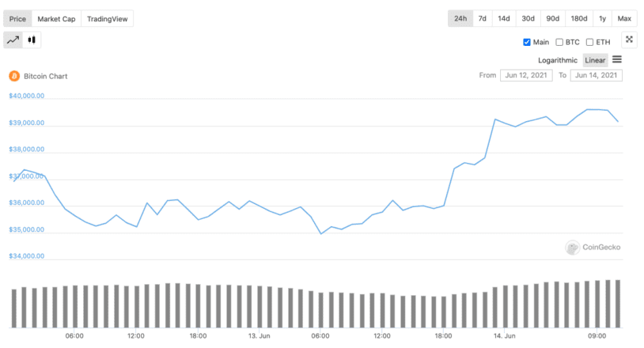
Task: Open the To date field Jun 14, 2021
Action: pos(596,75)
